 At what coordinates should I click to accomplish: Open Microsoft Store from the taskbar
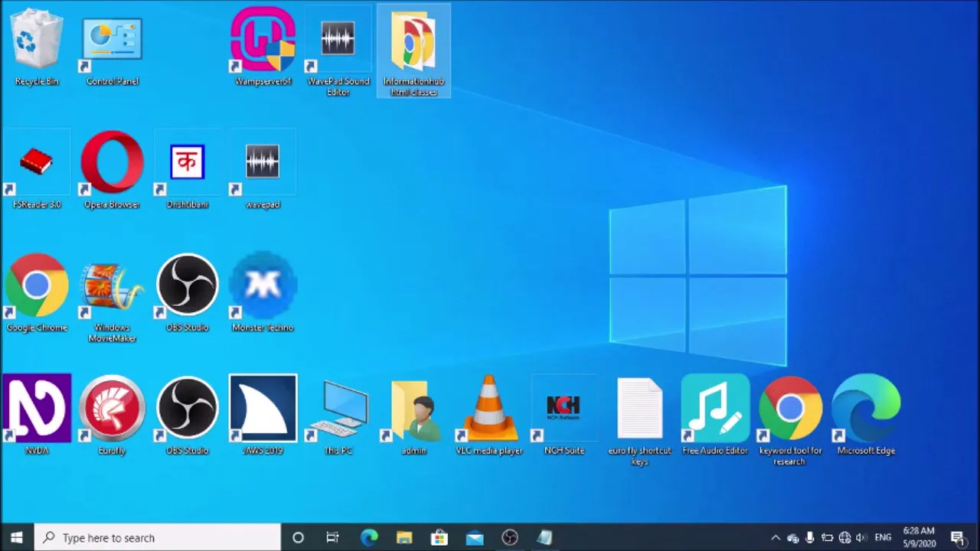click(439, 538)
